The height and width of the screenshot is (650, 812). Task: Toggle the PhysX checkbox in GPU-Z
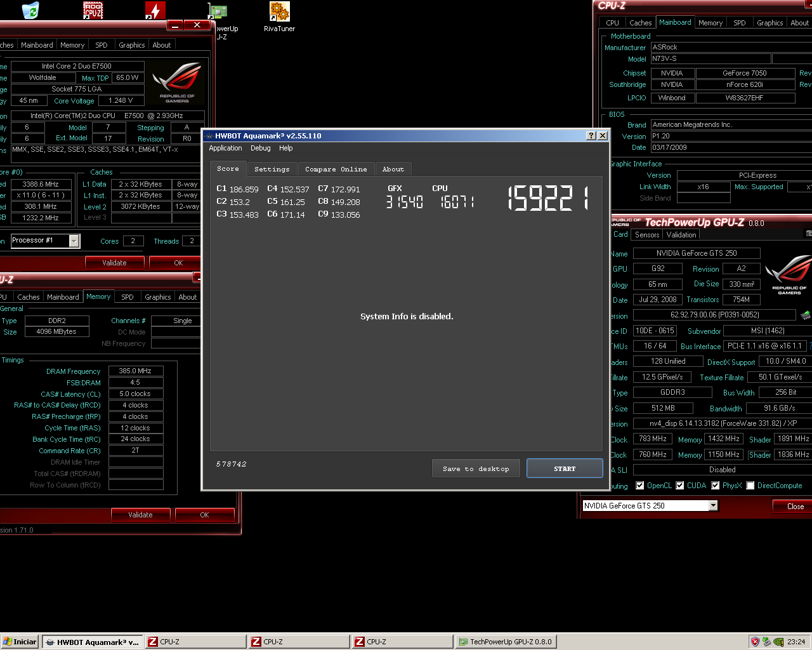point(716,486)
